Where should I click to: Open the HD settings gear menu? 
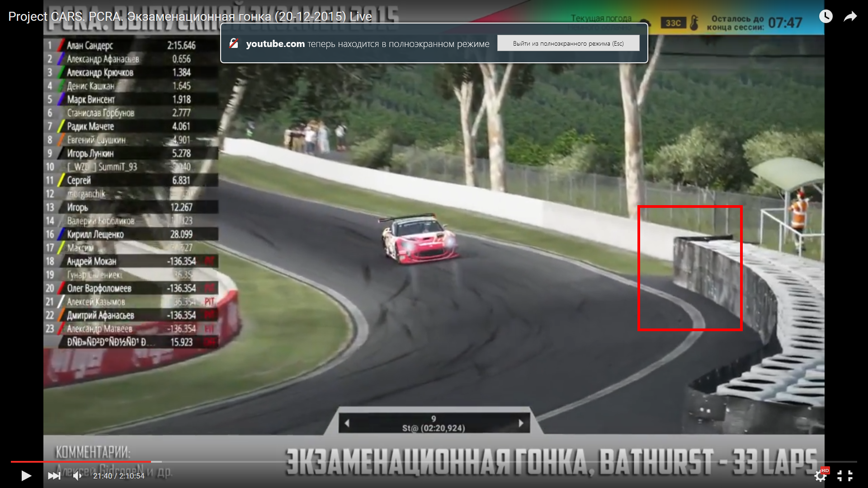click(x=820, y=476)
